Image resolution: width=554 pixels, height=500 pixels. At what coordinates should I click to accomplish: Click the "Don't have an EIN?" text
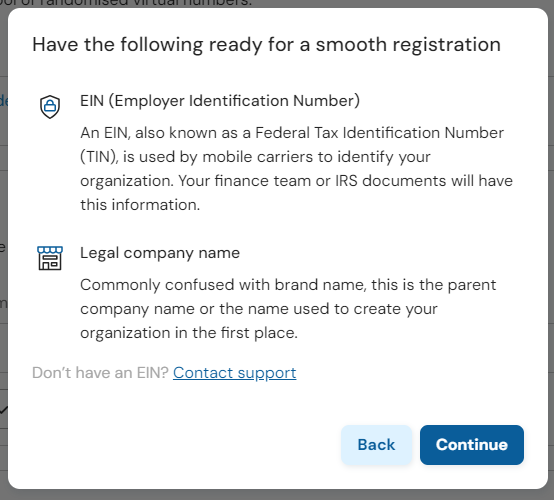(x=100, y=373)
